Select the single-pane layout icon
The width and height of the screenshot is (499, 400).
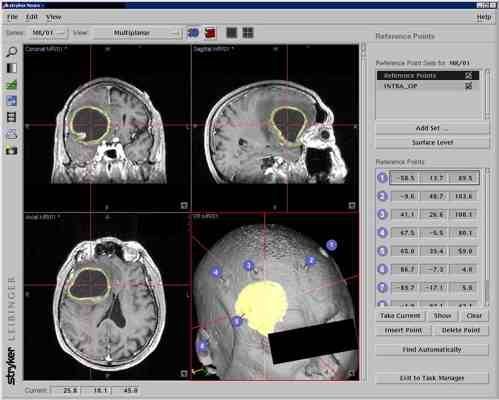point(232,33)
